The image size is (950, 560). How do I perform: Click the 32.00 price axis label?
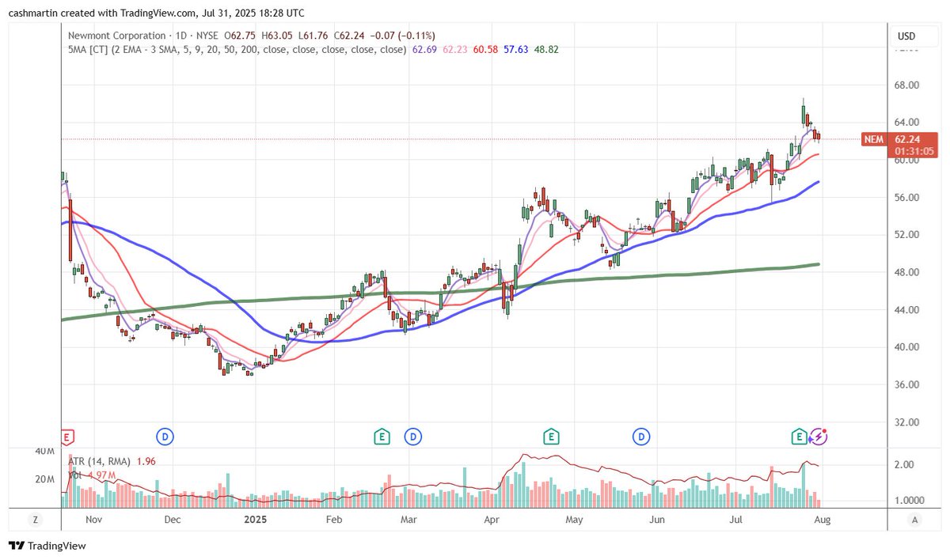pos(906,422)
